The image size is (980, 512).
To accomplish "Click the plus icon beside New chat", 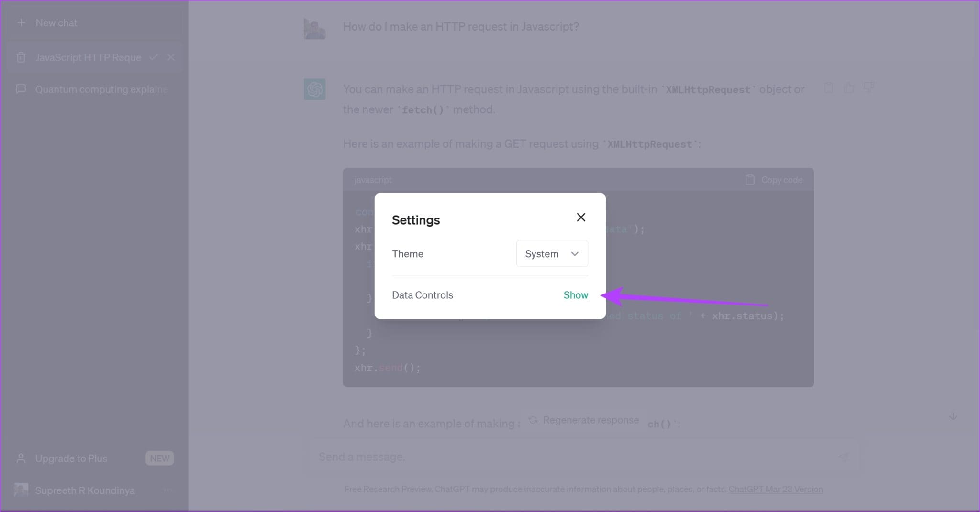I will tap(21, 22).
